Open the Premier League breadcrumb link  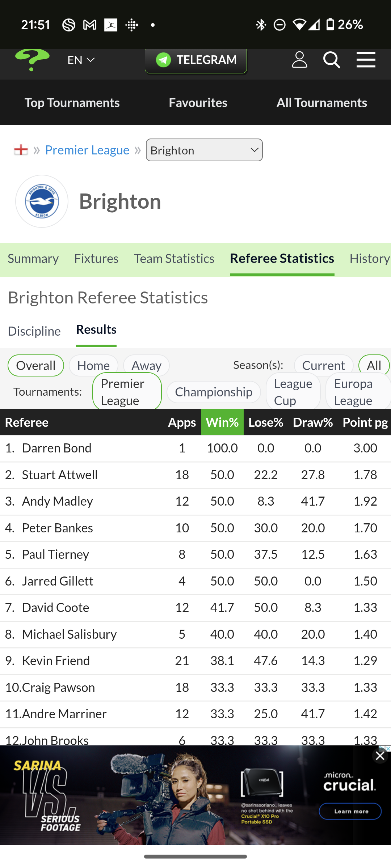click(87, 150)
